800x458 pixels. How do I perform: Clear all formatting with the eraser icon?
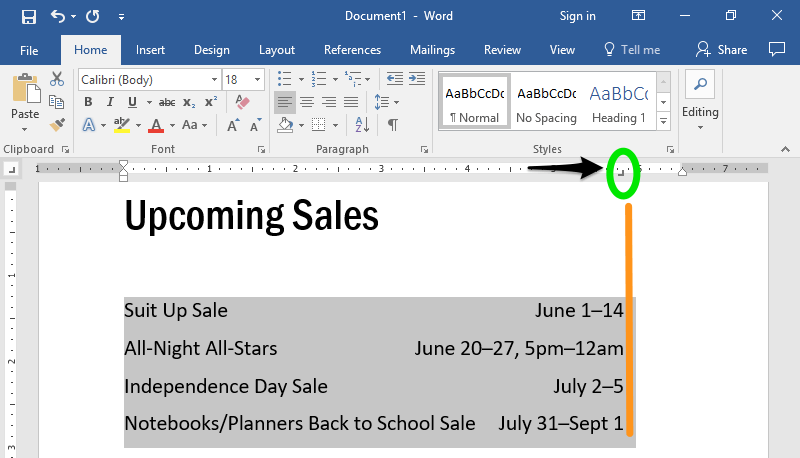[x=241, y=102]
